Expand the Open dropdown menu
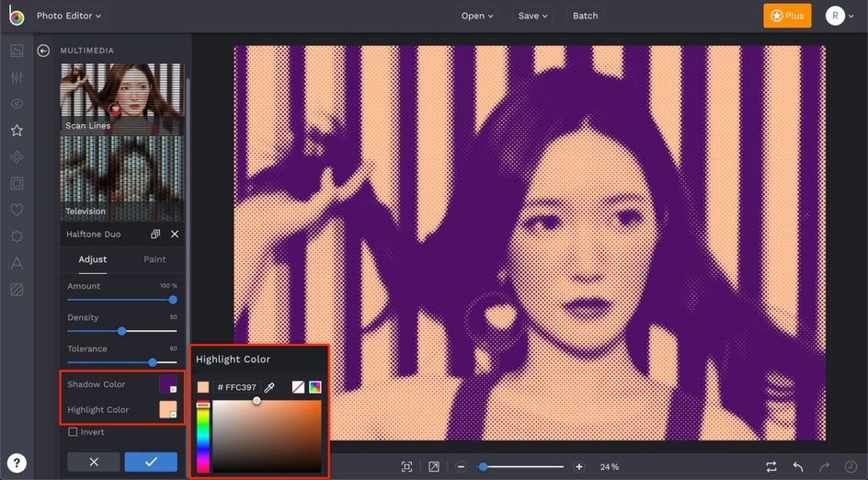The width and height of the screenshot is (868, 480). pyautogui.click(x=477, y=16)
